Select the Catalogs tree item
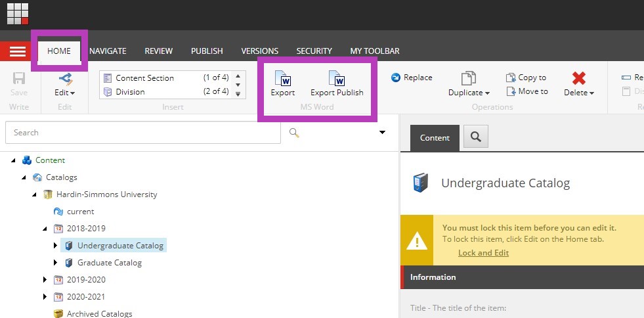The height and width of the screenshot is (318, 644). (x=62, y=177)
